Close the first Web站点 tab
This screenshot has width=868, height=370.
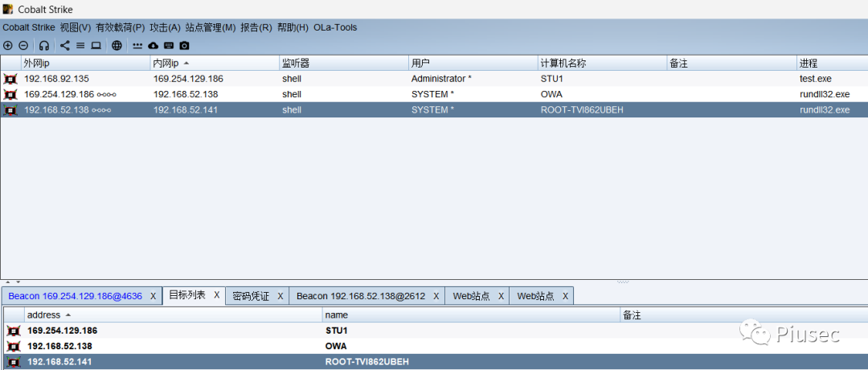pos(501,296)
